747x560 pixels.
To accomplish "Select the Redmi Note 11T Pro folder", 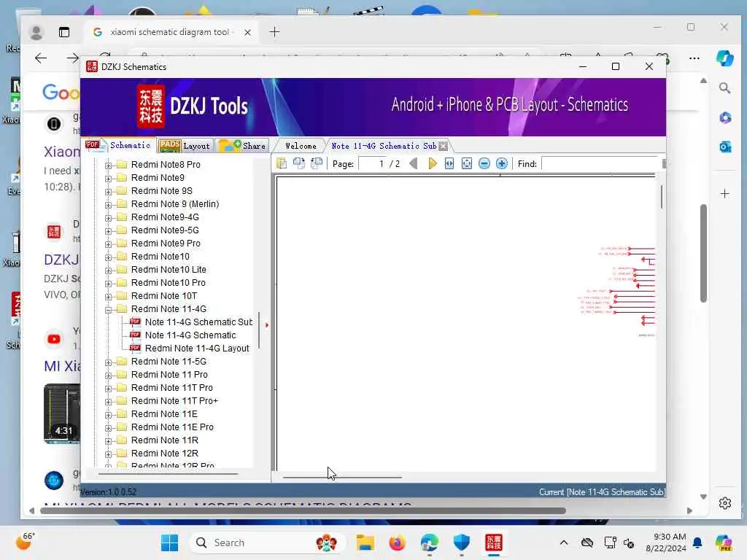I will (x=171, y=388).
